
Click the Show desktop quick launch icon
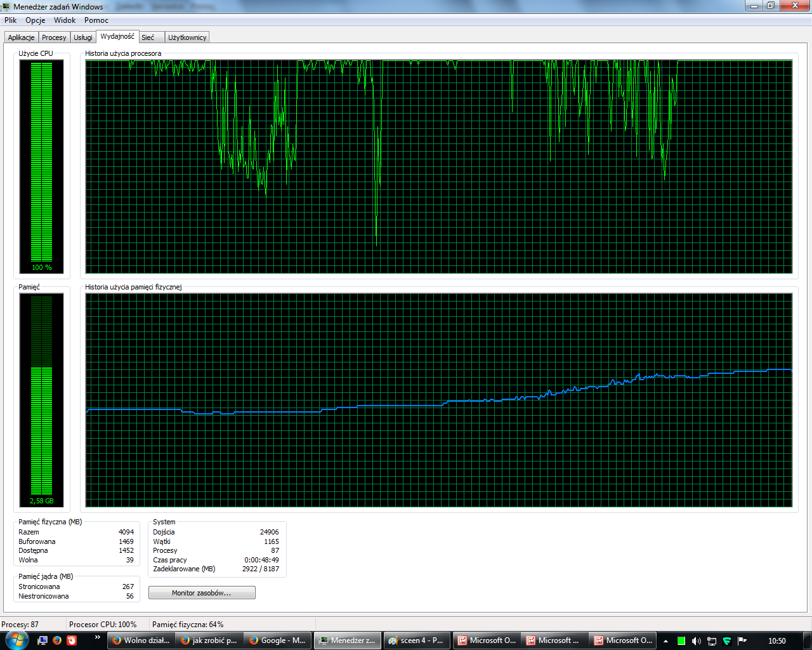tap(43, 640)
